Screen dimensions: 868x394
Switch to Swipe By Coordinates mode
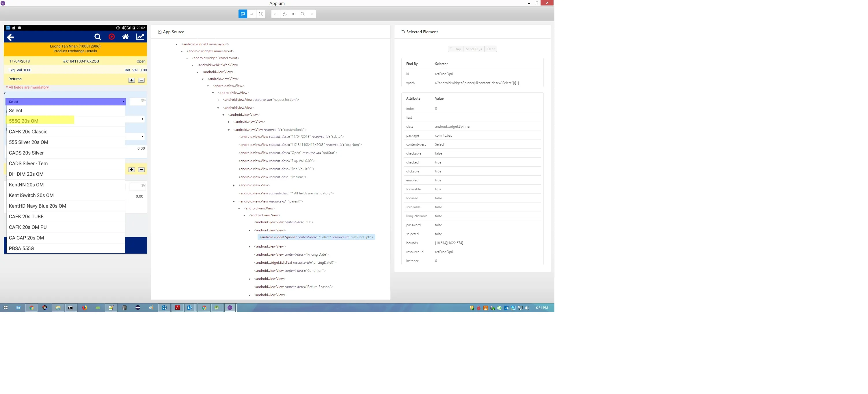pyautogui.click(x=252, y=14)
